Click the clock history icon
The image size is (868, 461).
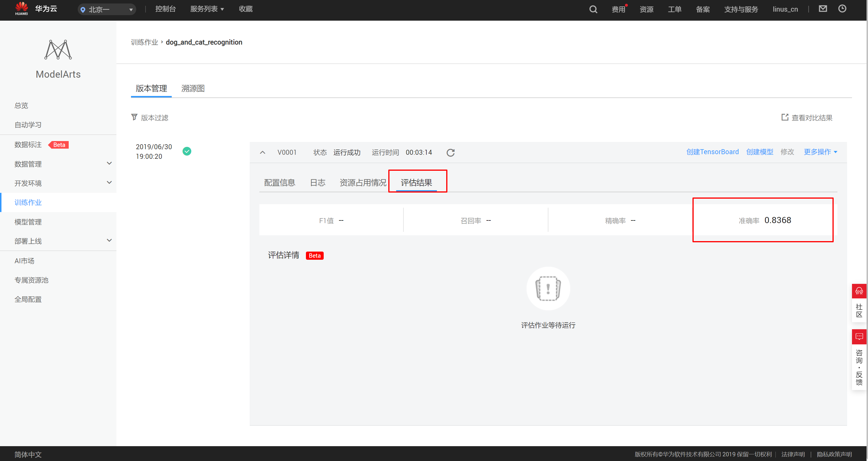pos(842,9)
